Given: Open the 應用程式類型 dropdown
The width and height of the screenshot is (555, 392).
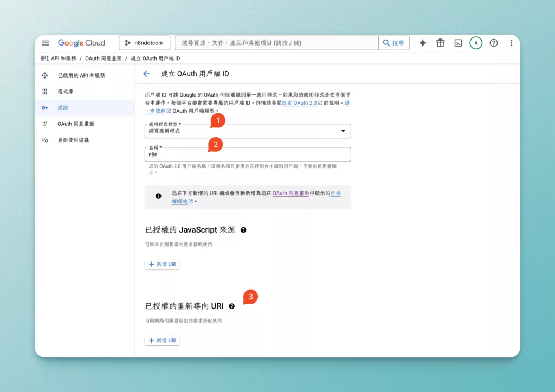Looking at the screenshot, I should pos(248,131).
